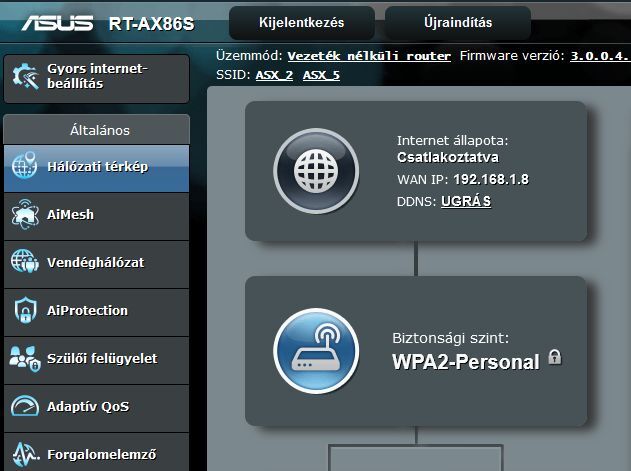631x471 pixels.
Task: Click the ASUS logo
Action: 57,23
